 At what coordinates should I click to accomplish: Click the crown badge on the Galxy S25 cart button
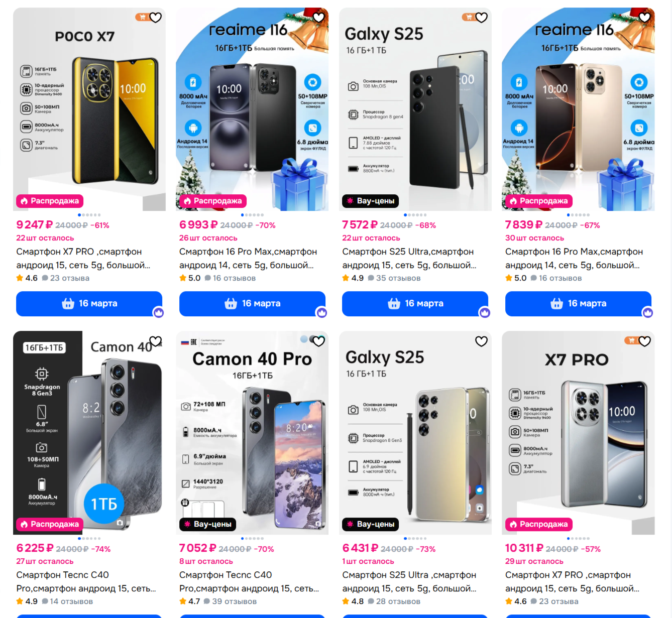(x=485, y=313)
